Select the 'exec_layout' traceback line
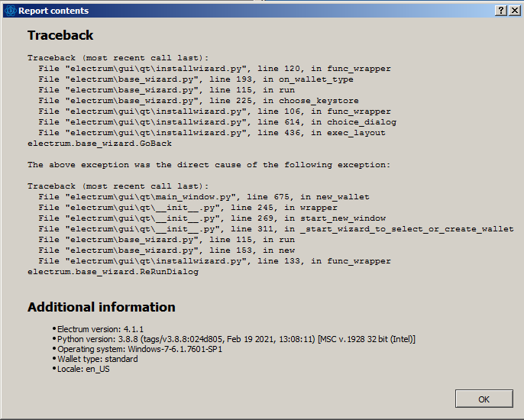524x420 pixels. (212, 133)
